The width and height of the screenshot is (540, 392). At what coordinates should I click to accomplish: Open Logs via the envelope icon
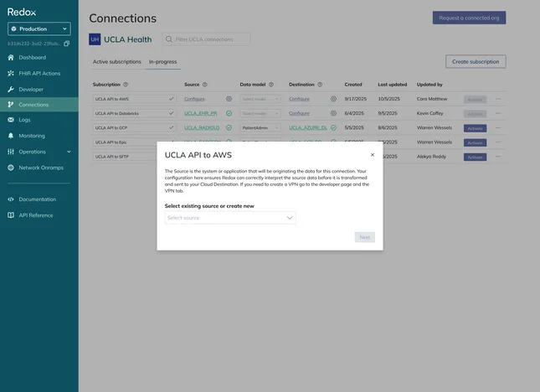point(11,120)
